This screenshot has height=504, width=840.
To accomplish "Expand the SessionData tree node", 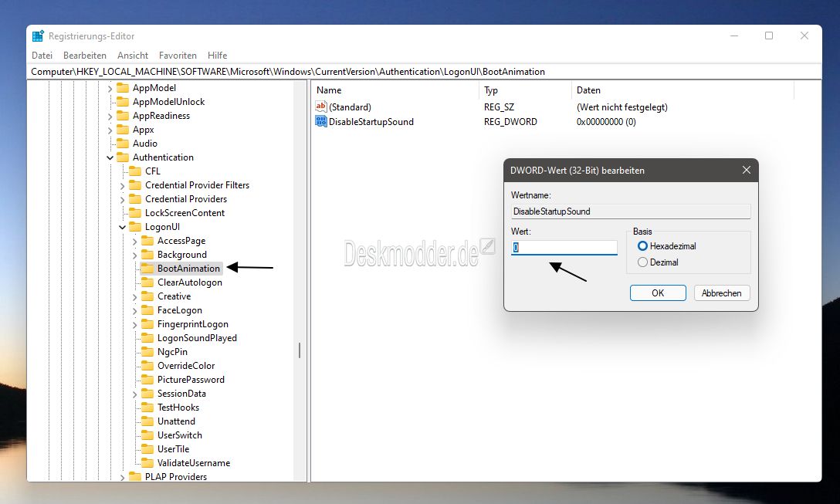I will (x=135, y=394).
